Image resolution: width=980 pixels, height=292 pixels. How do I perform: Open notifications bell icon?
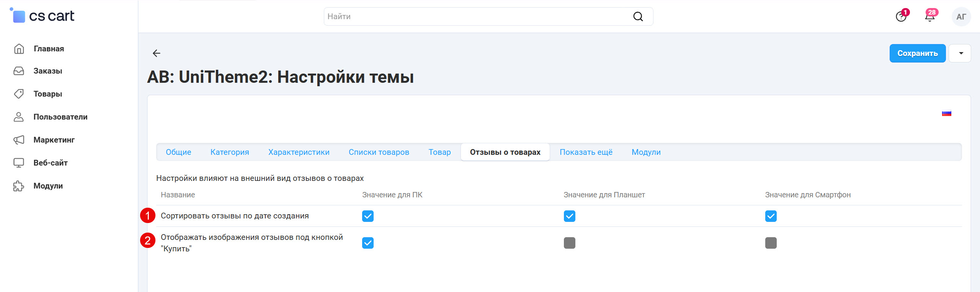click(930, 16)
